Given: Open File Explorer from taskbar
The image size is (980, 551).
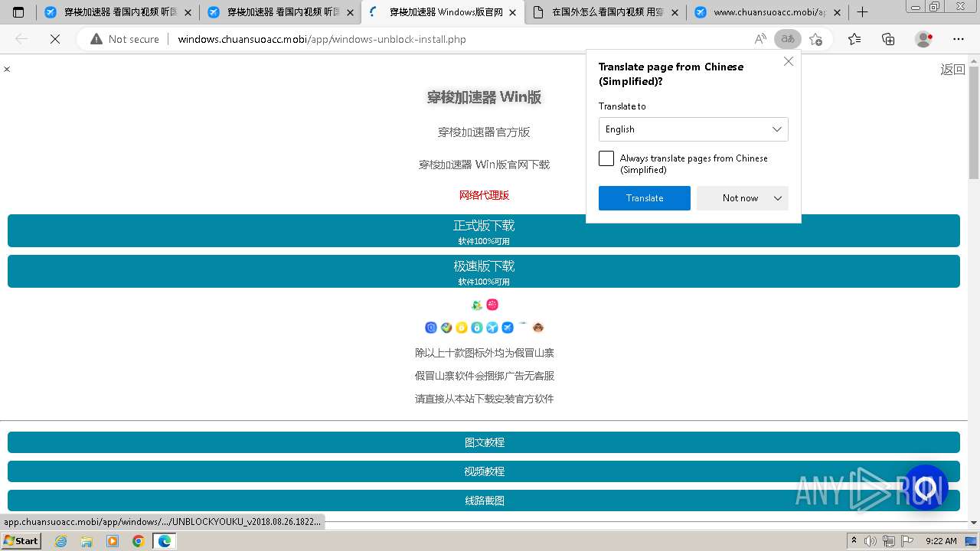Looking at the screenshot, I should click(x=87, y=541).
